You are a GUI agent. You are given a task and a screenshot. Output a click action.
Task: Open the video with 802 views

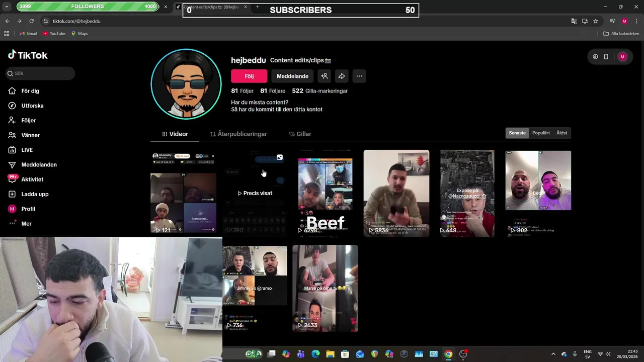pos(538,193)
